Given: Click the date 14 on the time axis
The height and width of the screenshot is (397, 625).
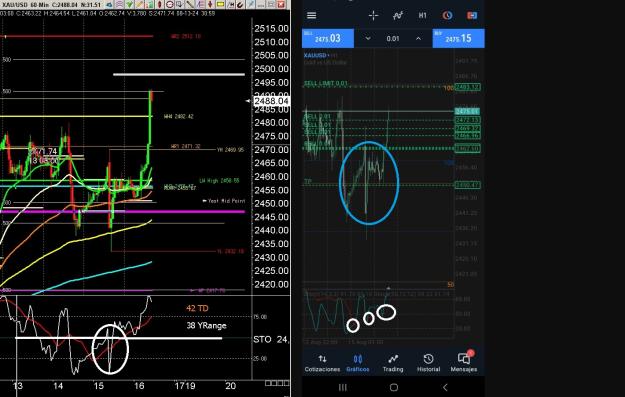Looking at the screenshot, I should coord(58,386).
